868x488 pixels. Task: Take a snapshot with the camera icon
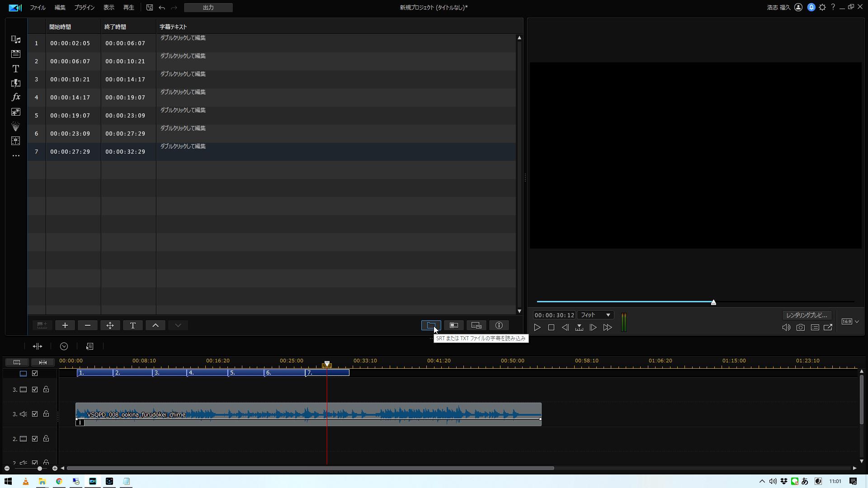(x=801, y=328)
